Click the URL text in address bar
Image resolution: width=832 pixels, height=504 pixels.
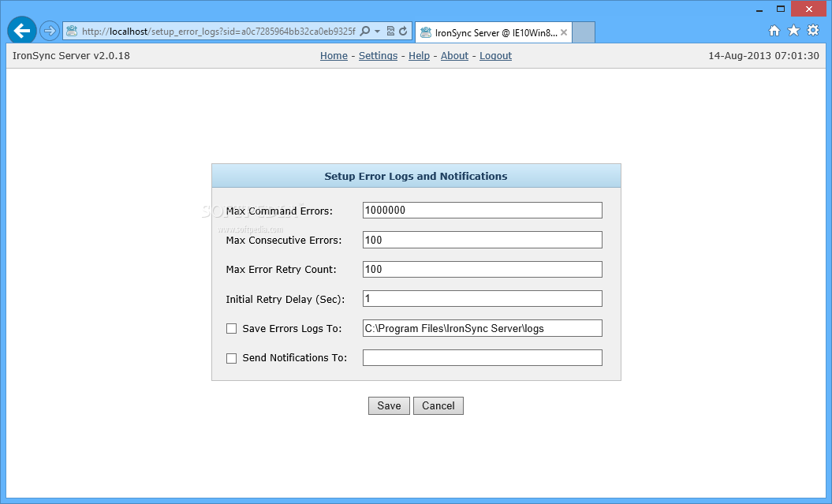[218, 32]
